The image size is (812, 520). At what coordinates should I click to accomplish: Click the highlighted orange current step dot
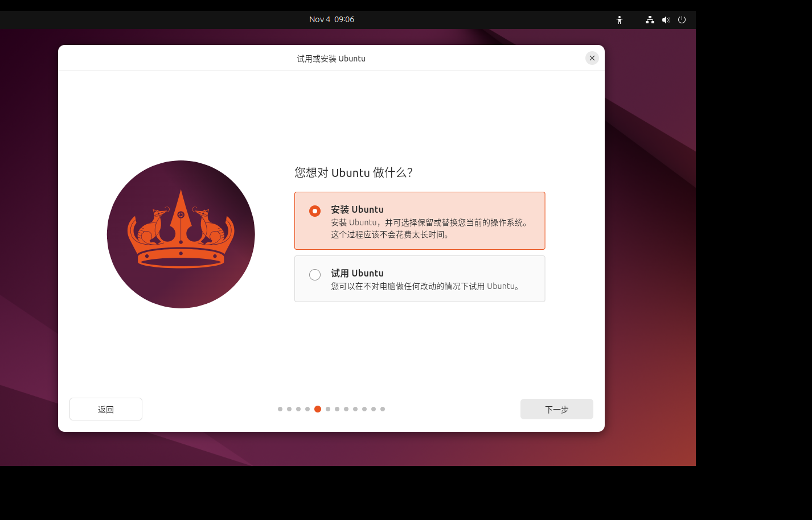tap(318, 409)
